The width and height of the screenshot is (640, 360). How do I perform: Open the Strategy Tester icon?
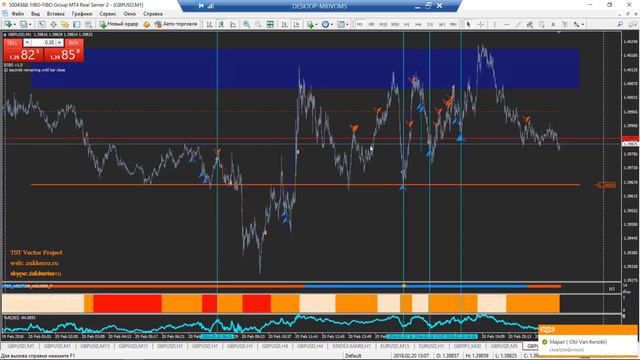89,24
